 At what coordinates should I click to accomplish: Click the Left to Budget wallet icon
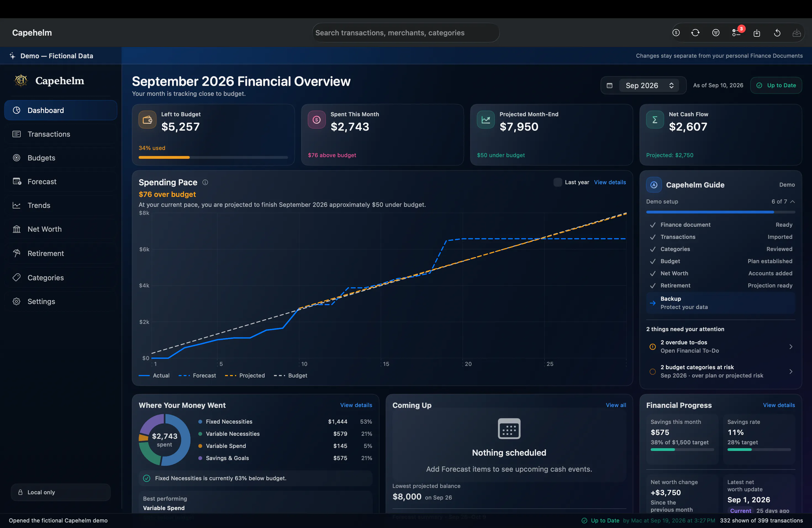(x=147, y=120)
